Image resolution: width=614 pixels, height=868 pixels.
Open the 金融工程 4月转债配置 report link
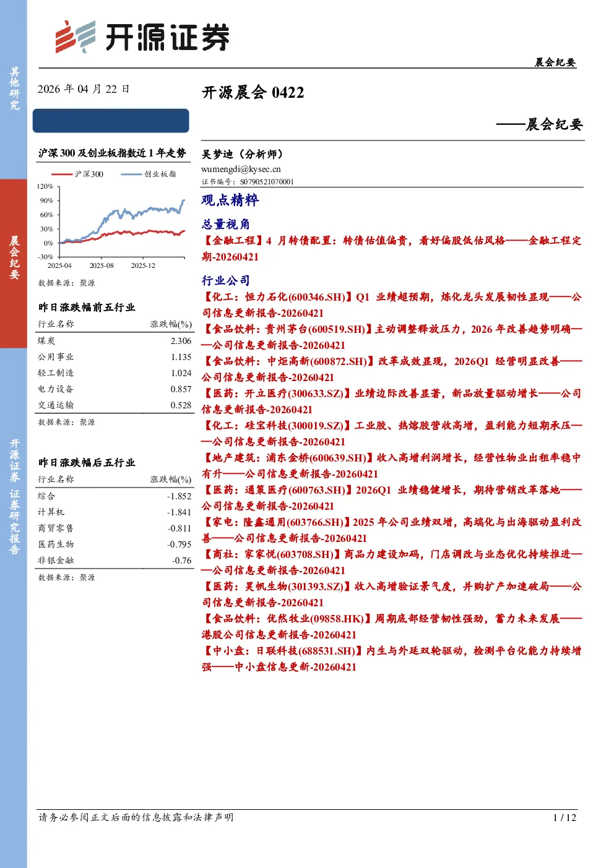coord(392,249)
